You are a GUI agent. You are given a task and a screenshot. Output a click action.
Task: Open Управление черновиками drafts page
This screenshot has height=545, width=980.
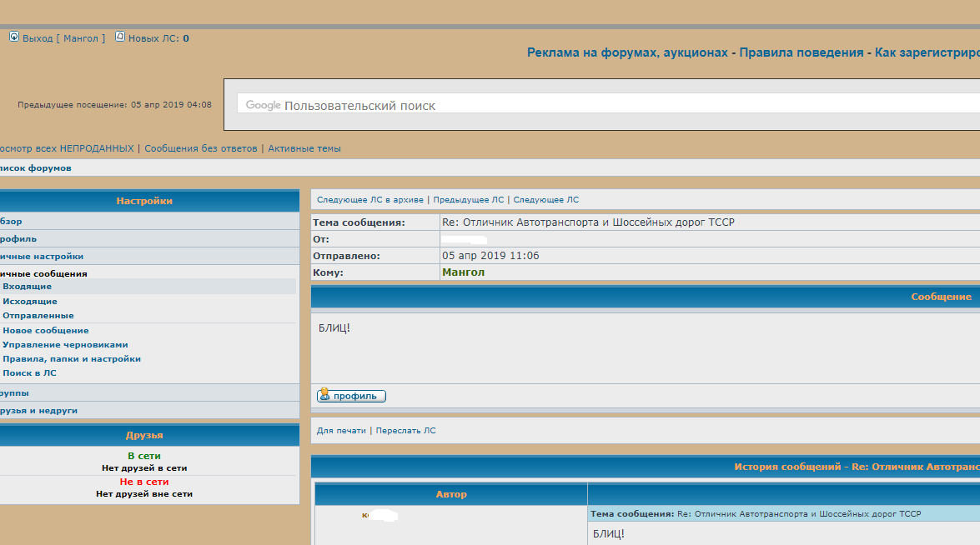[x=65, y=345]
